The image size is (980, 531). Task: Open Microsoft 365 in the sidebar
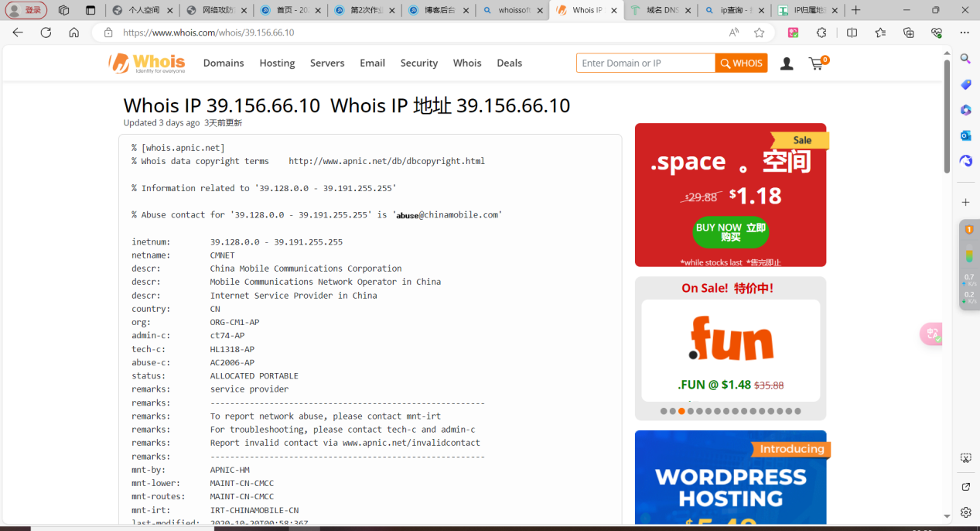tap(965, 110)
